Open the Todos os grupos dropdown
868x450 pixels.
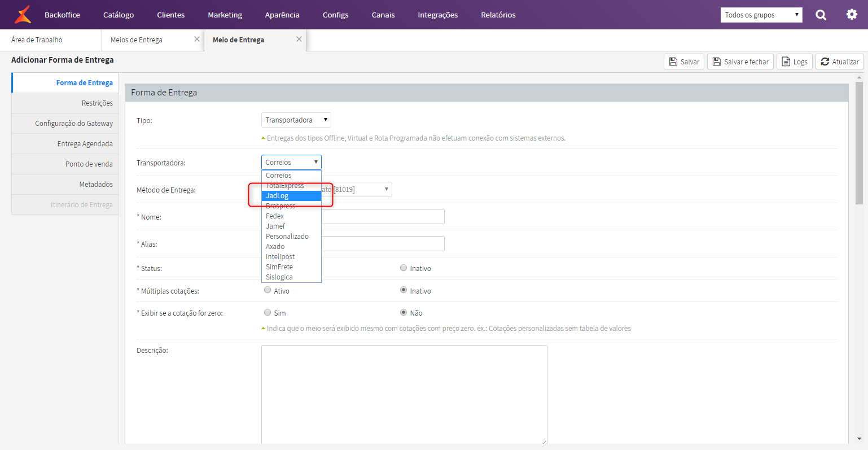(761, 15)
